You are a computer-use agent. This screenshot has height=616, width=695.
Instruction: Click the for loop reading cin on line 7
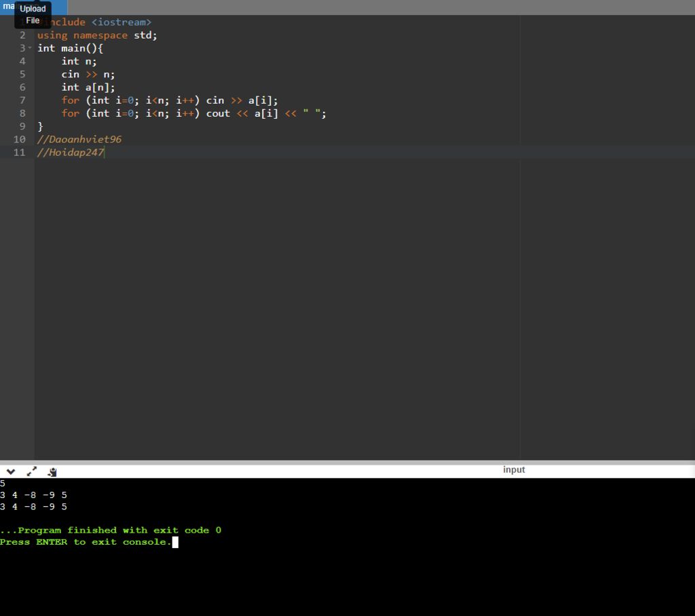click(x=169, y=100)
